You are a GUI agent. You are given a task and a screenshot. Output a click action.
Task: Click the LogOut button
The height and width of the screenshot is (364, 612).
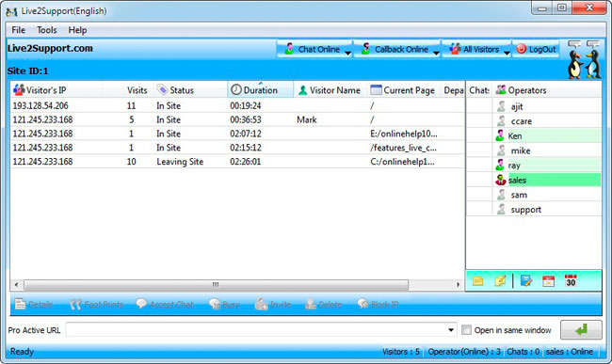(x=537, y=49)
